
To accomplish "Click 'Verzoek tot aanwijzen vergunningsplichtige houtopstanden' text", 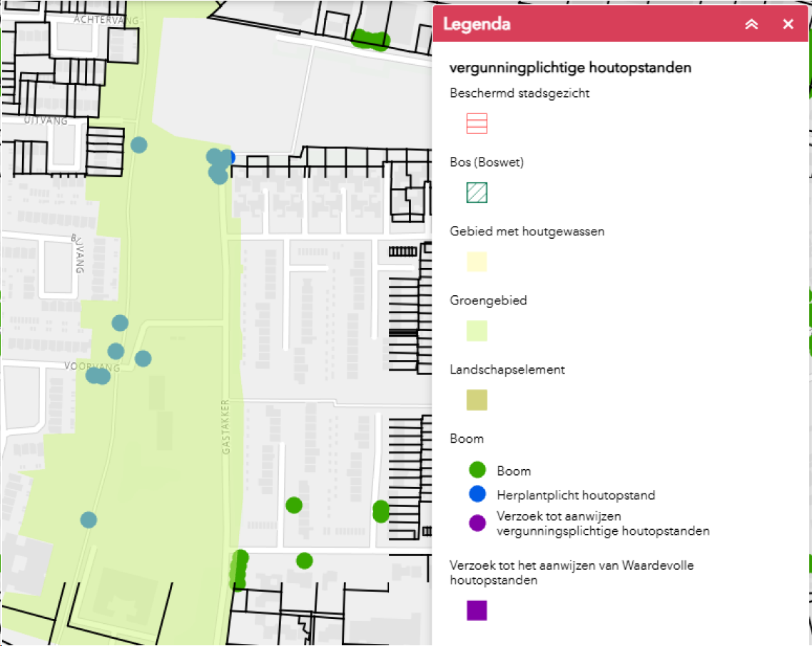I will pyautogui.click(x=603, y=523).
